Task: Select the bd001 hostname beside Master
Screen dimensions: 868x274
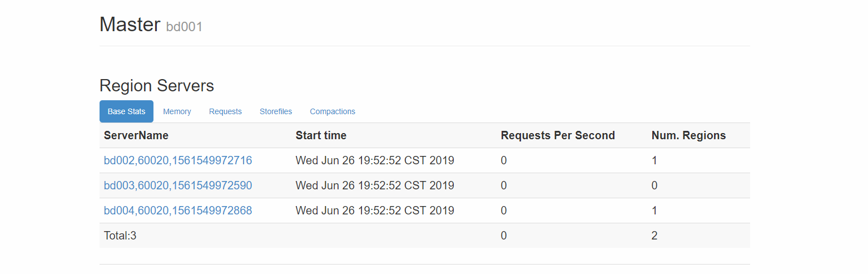Action: [x=184, y=27]
